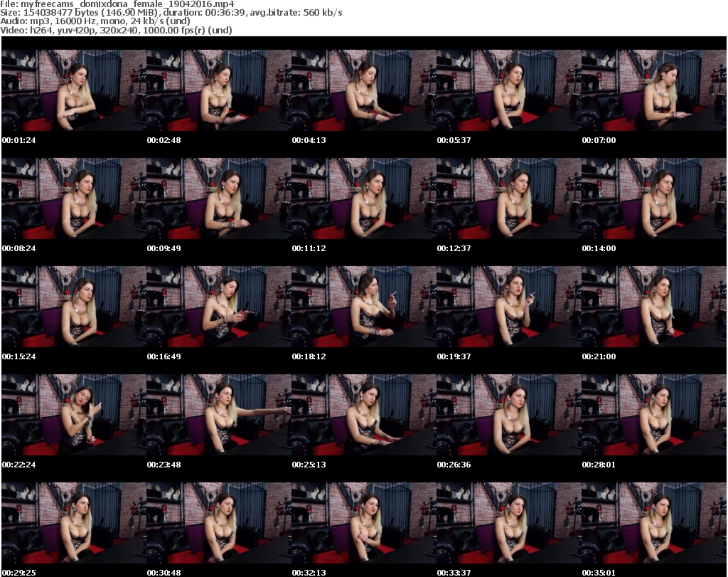Click the timestamp label 00:21:00

pyautogui.click(x=599, y=356)
